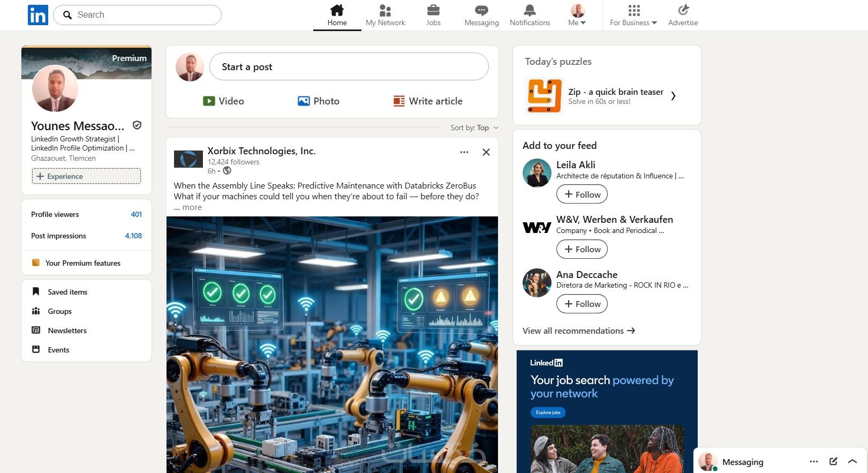
Task: Open the W&V company logo
Action: 537,228
